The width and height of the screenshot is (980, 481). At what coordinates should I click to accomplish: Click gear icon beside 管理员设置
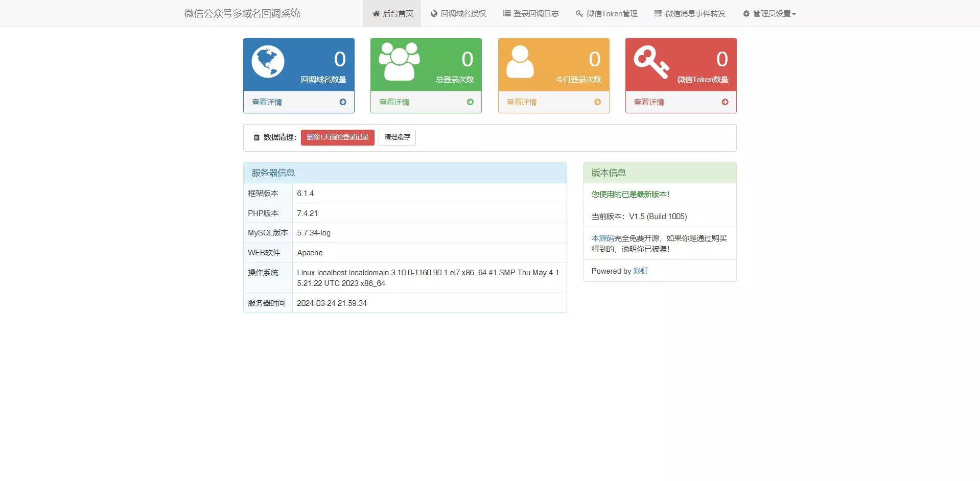click(746, 14)
